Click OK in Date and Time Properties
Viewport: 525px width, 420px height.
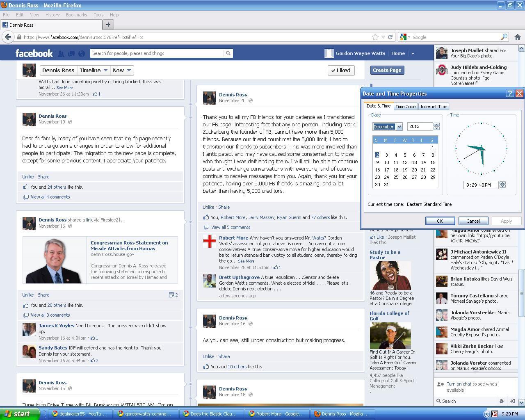point(440,221)
